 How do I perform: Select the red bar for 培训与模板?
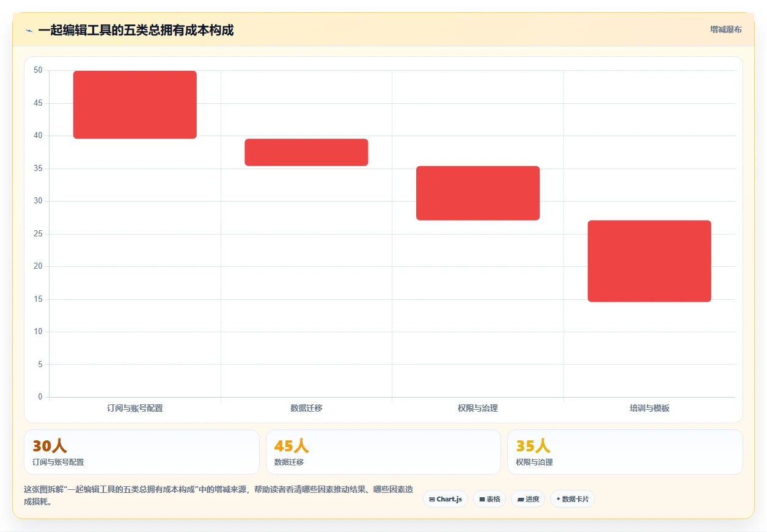pyautogui.click(x=650, y=261)
